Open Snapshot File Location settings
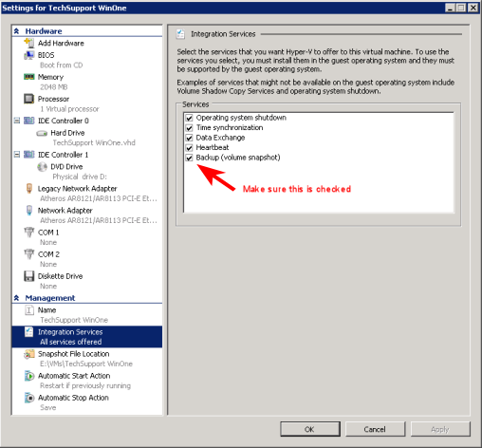The width and height of the screenshot is (482, 448). point(74,354)
